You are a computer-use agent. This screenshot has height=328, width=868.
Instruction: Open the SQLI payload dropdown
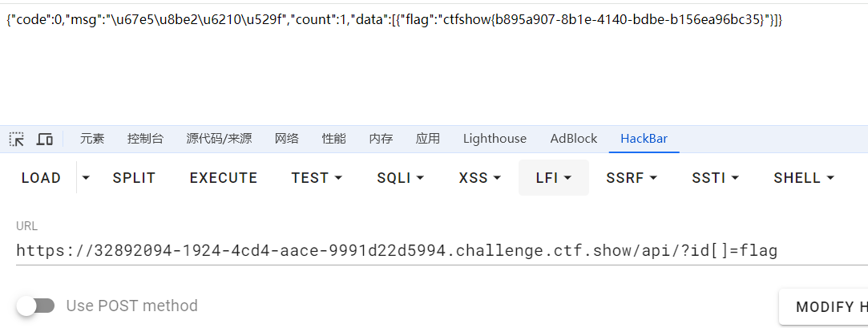400,178
